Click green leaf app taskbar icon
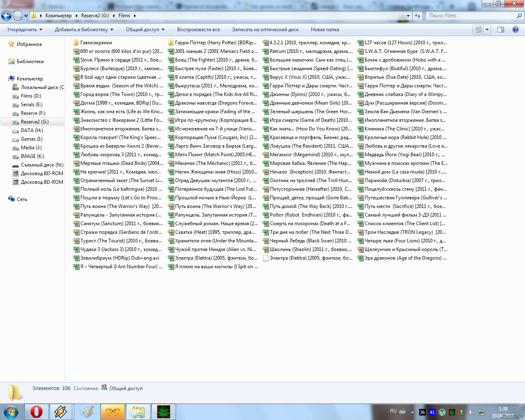 point(163,412)
